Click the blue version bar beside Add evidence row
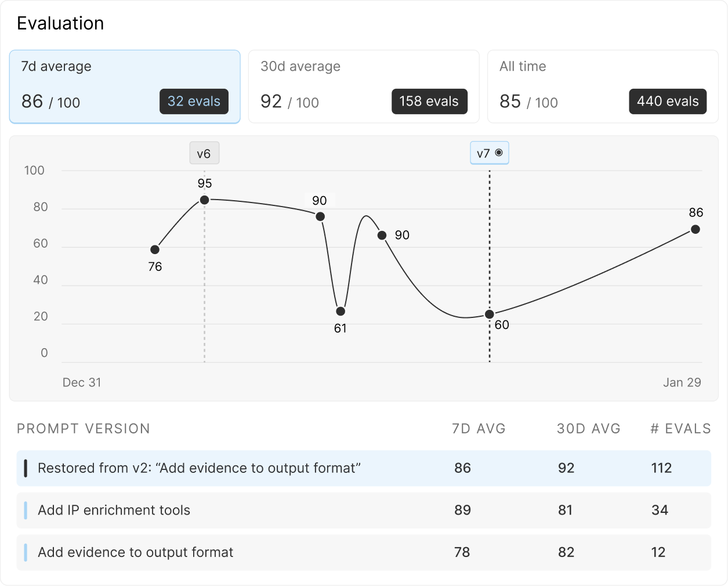The height and width of the screenshot is (586, 728). pyautogui.click(x=26, y=552)
